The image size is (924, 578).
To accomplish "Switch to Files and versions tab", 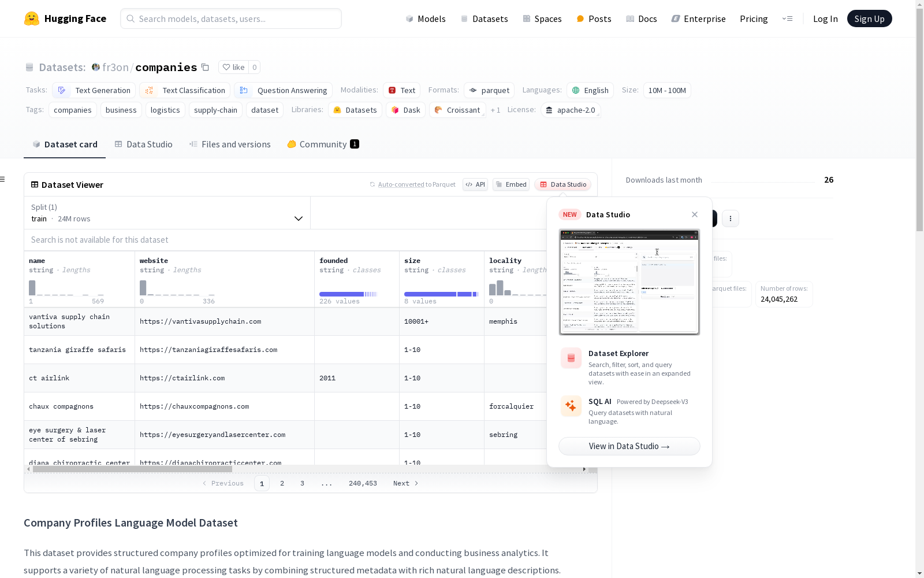I will click(x=230, y=144).
